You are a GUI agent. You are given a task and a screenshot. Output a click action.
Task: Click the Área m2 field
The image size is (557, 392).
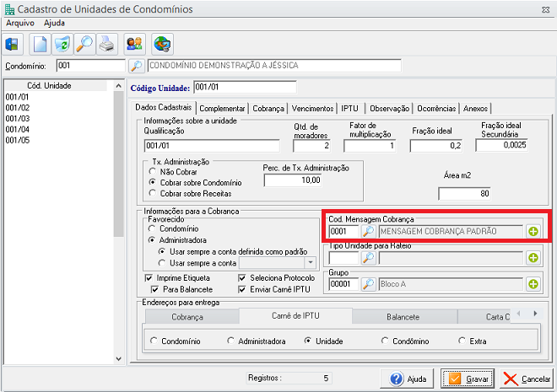464,194
